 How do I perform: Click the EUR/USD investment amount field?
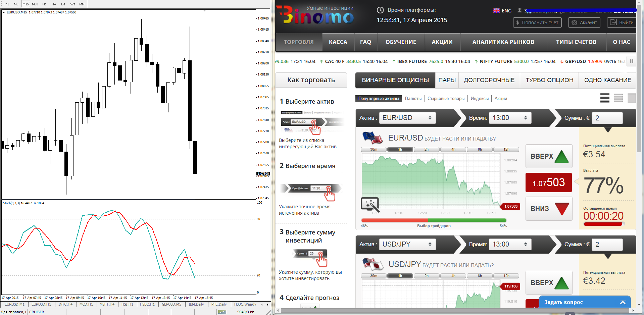click(x=607, y=118)
